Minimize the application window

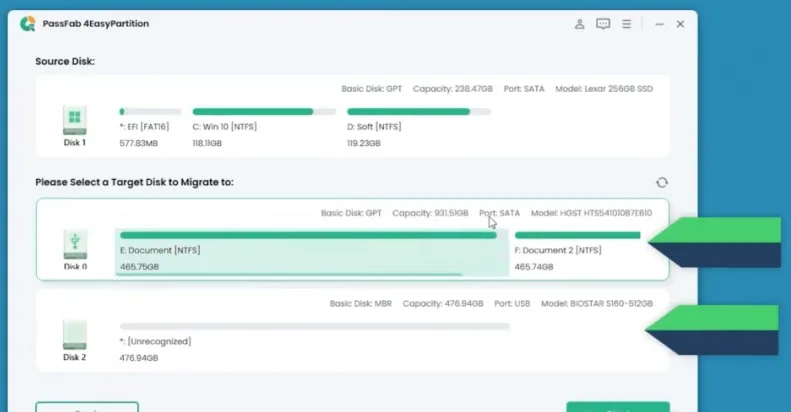coord(659,24)
